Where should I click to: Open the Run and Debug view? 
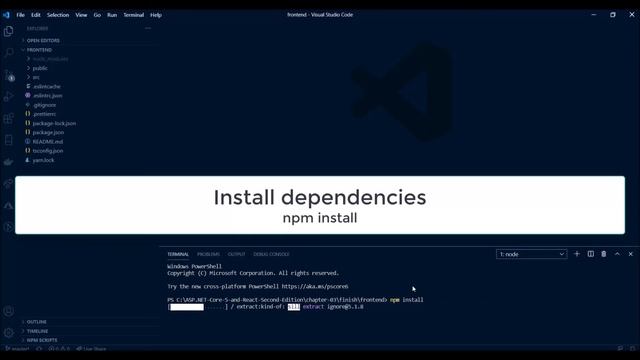coord(9,97)
